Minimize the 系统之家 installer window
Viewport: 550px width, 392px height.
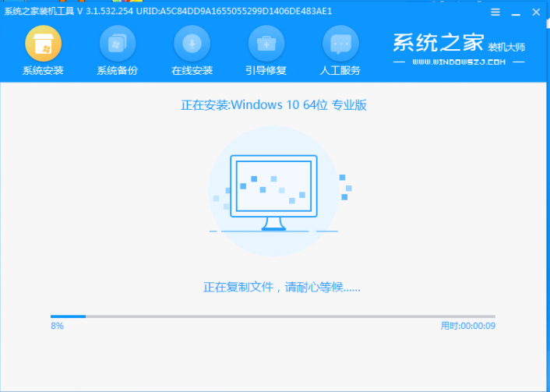(516, 13)
